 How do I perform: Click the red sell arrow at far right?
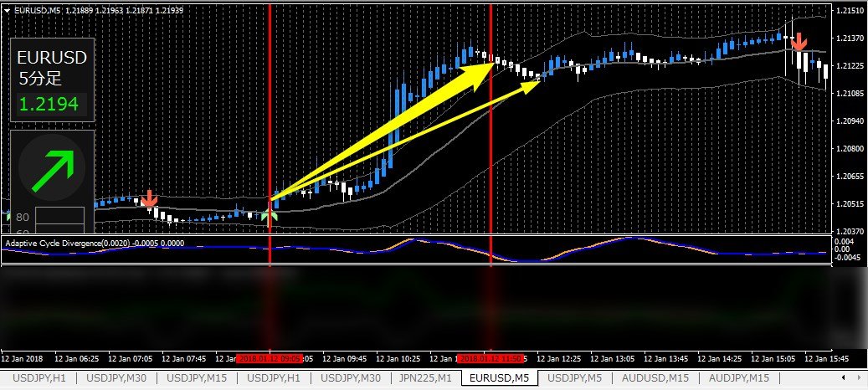[800, 41]
